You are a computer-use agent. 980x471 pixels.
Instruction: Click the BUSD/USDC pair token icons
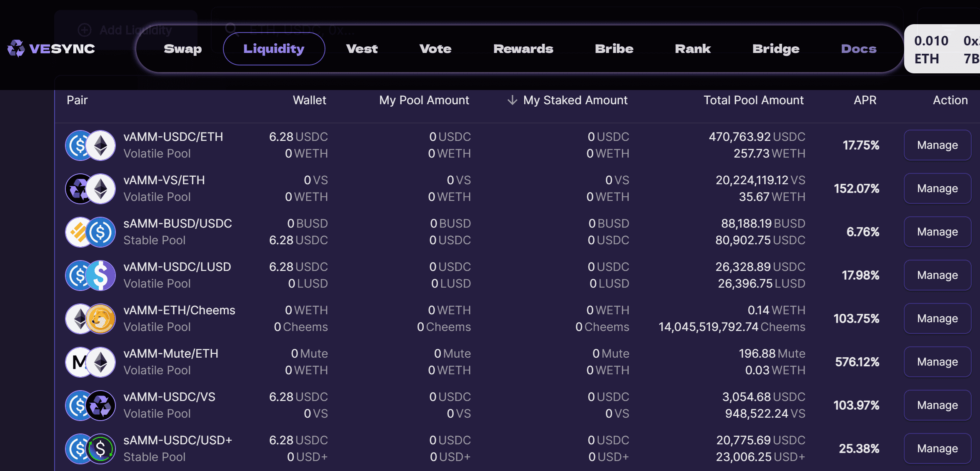coord(90,232)
